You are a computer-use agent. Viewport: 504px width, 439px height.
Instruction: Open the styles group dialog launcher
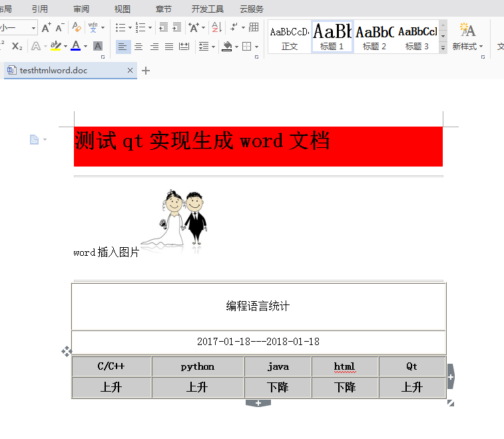(x=483, y=57)
